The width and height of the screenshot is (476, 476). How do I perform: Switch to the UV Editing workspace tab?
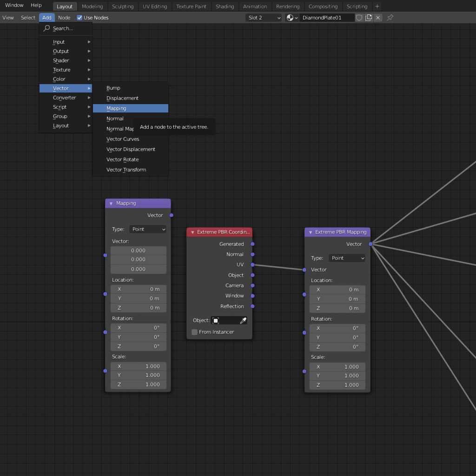pos(155,7)
